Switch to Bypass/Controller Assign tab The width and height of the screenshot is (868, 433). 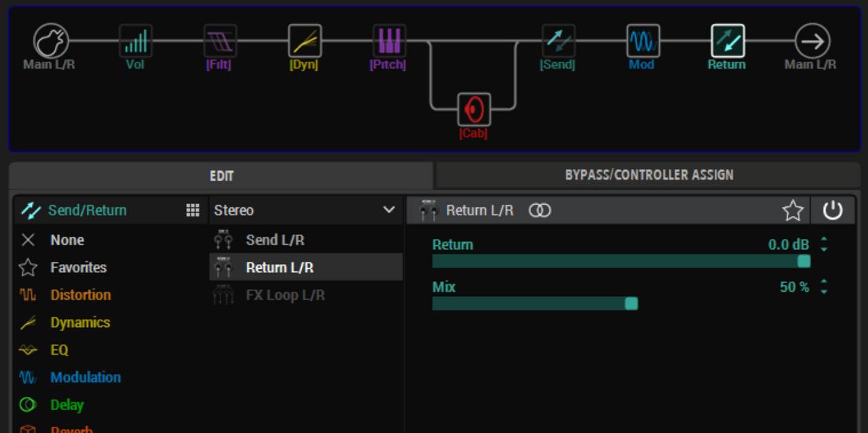(x=649, y=175)
